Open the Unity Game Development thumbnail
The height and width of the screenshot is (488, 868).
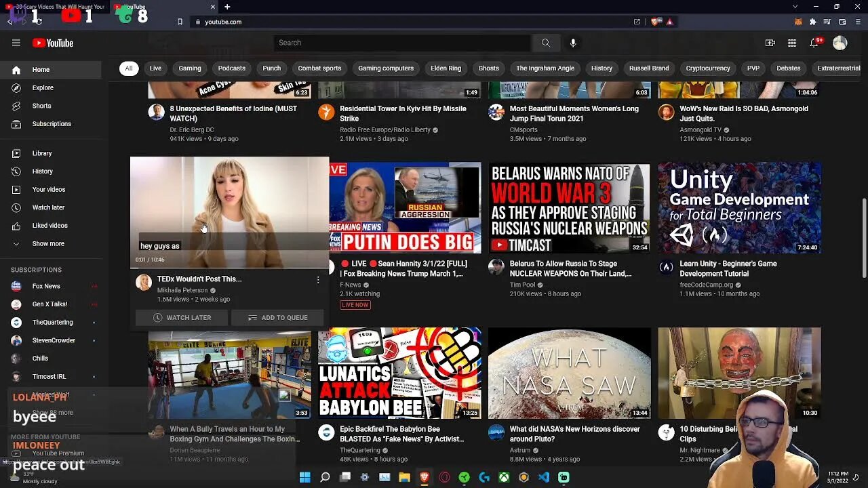point(739,207)
